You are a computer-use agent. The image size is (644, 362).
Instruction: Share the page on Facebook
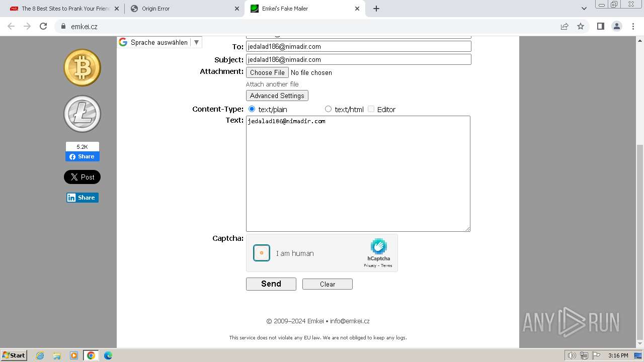click(82, 156)
